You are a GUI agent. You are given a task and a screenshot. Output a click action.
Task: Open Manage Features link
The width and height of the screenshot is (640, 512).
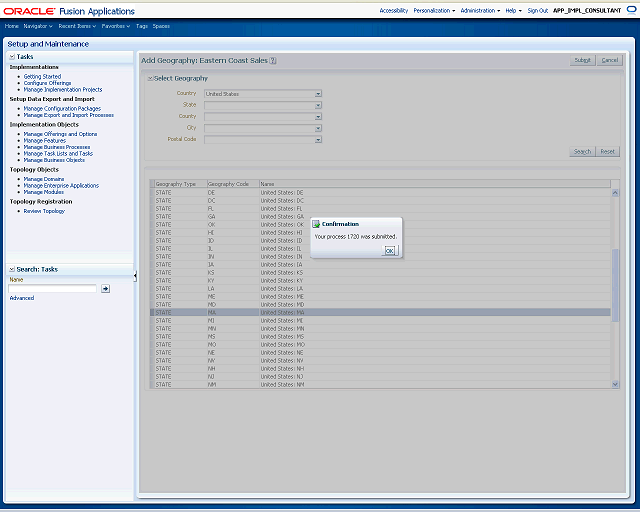tap(44, 140)
